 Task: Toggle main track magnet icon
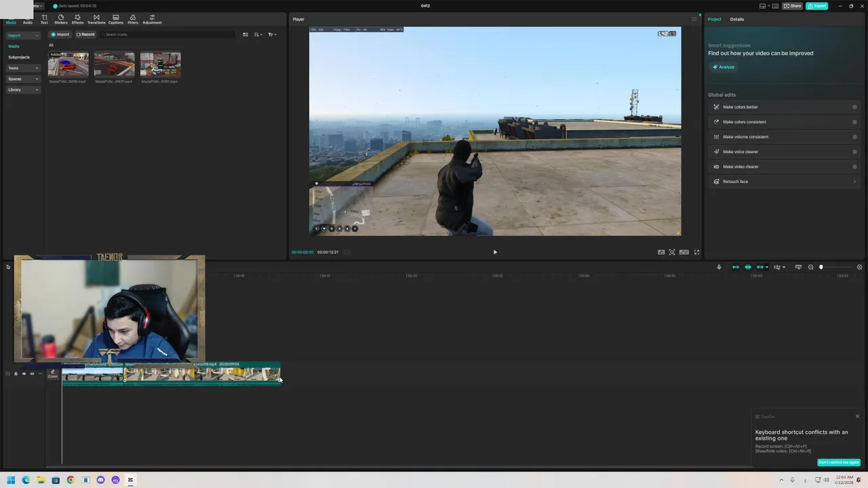(736, 267)
